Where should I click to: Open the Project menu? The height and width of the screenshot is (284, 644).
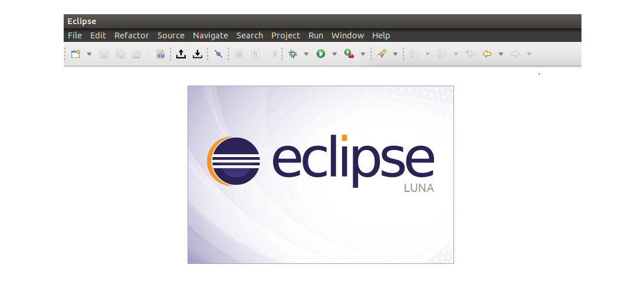285,35
